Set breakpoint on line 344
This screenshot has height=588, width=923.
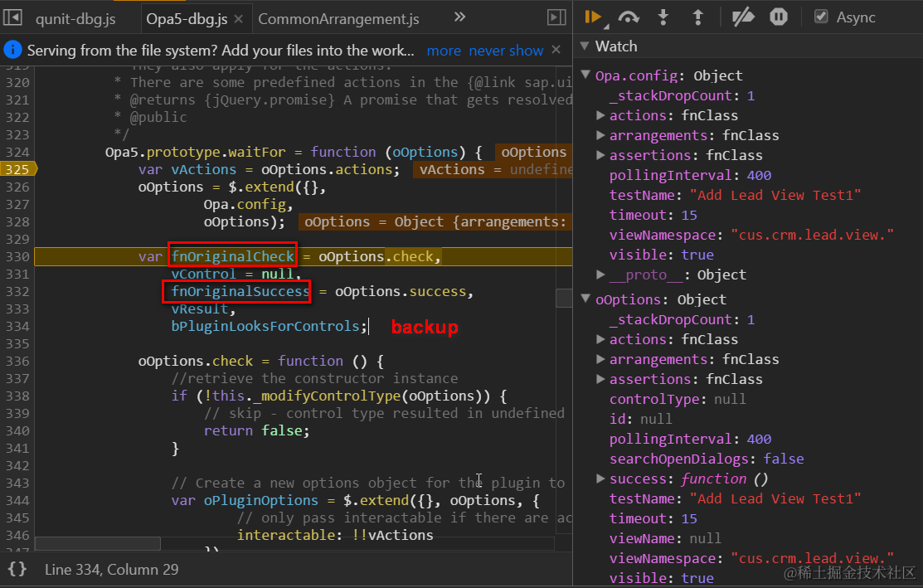click(x=17, y=500)
